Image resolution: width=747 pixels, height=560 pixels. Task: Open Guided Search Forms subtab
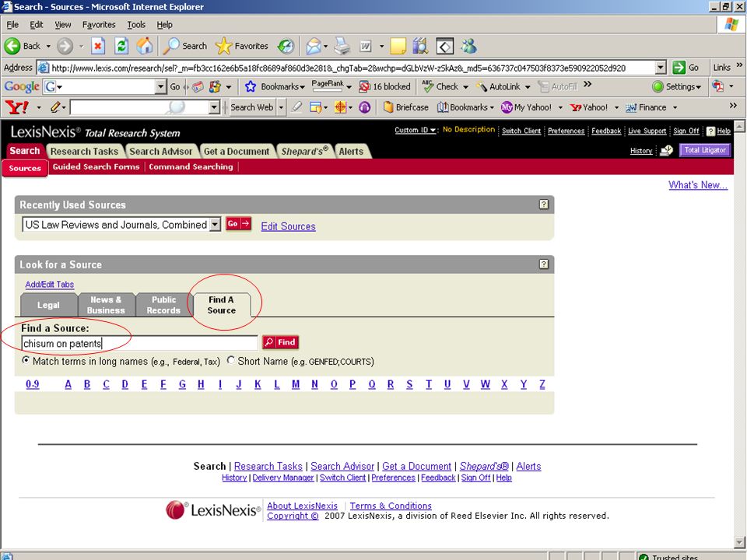(x=96, y=166)
